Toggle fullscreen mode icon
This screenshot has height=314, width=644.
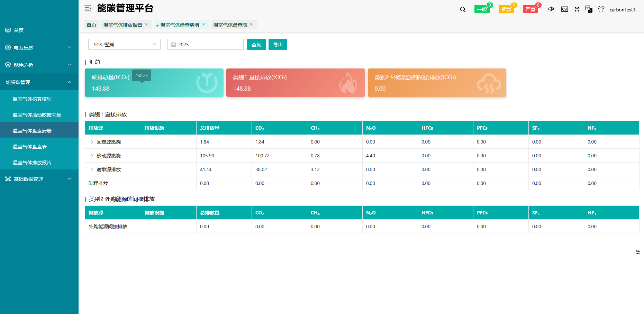pyautogui.click(x=577, y=9)
